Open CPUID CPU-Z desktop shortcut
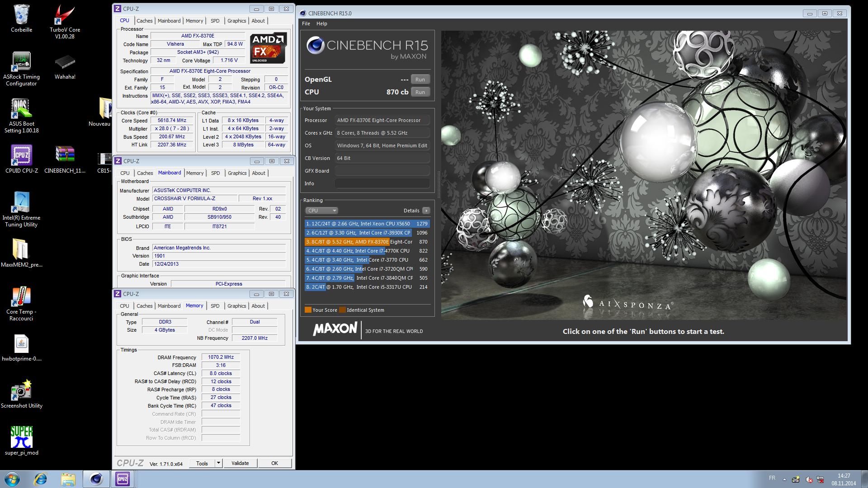This screenshot has width=868, height=488. (21, 159)
